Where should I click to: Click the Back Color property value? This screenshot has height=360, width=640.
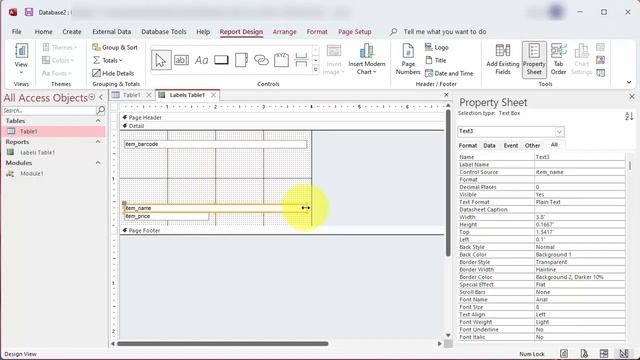pos(580,254)
